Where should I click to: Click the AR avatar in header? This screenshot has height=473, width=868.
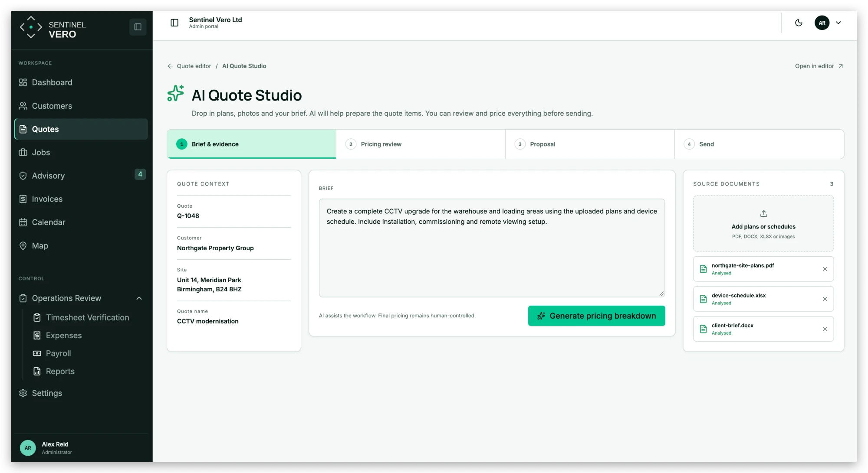[x=822, y=23]
